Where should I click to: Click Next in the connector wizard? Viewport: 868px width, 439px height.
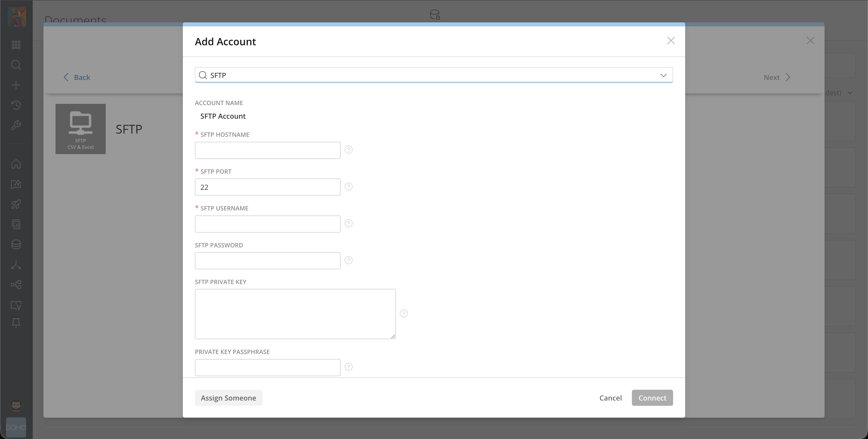coord(777,77)
